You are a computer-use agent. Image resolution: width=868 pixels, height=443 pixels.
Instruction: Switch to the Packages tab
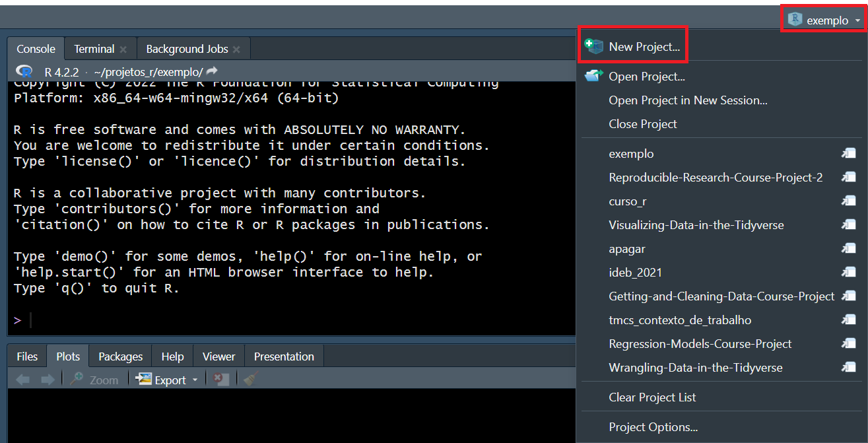pos(120,357)
